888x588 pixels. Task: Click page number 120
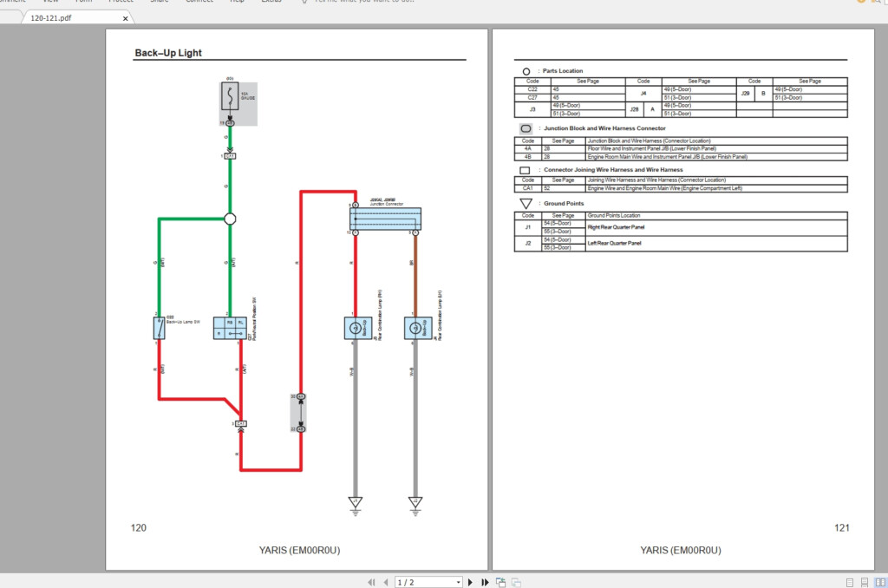coord(138,527)
